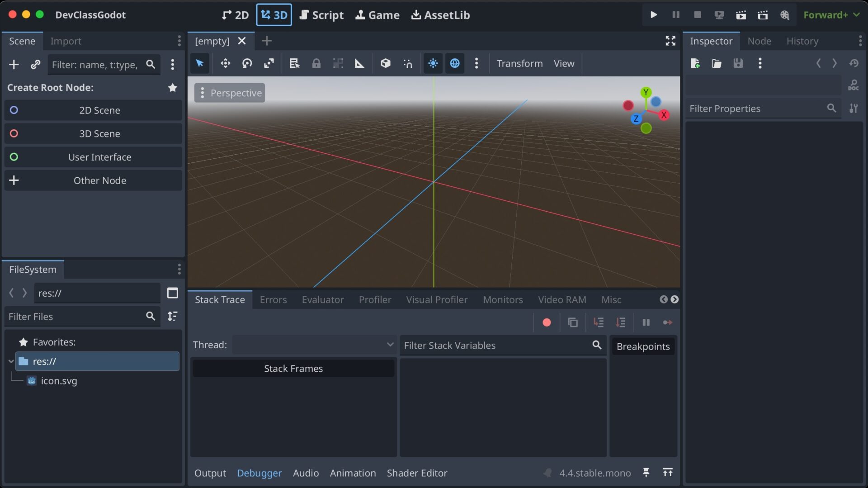Enable snapping with the magnet icon
This screenshot has height=488, width=868.
pyautogui.click(x=407, y=63)
